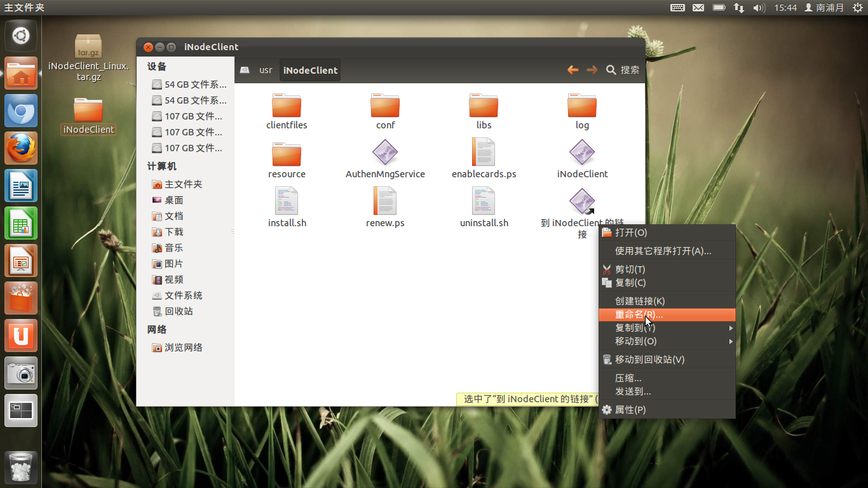Select the enablecards.ps file icon
The image size is (868, 488).
click(x=484, y=152)
